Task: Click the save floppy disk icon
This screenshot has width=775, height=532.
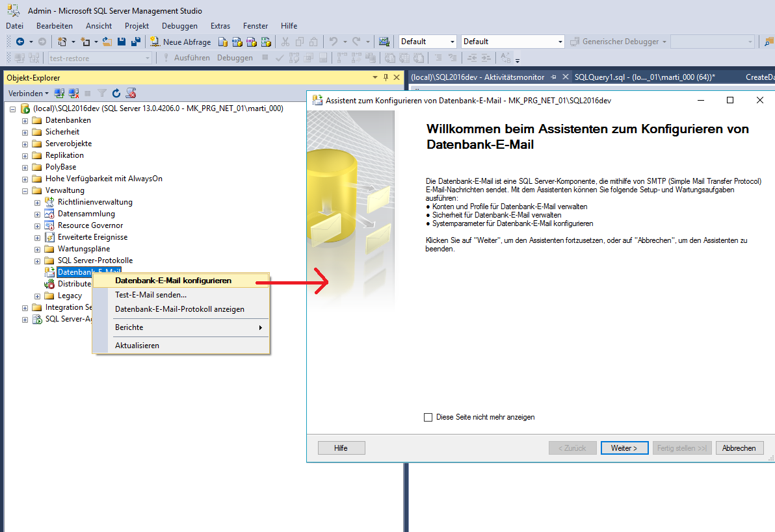Action: coord(122,42)
